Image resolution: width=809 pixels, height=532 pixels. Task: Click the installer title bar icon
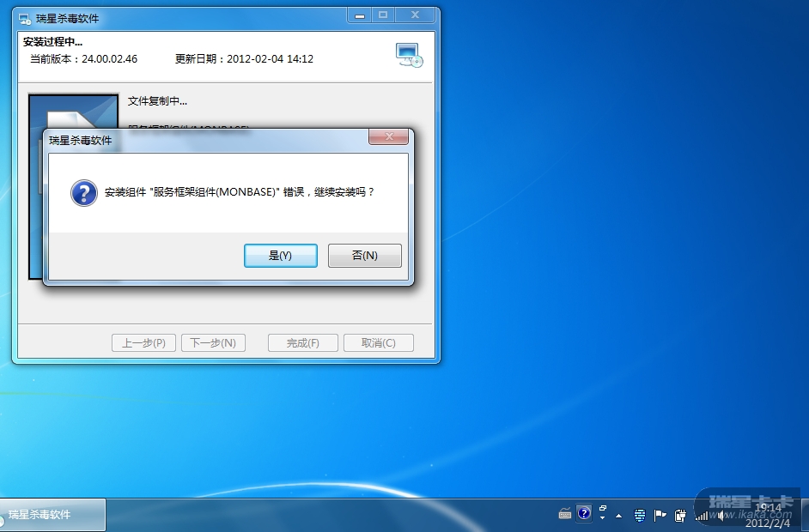tap(25, 19)
